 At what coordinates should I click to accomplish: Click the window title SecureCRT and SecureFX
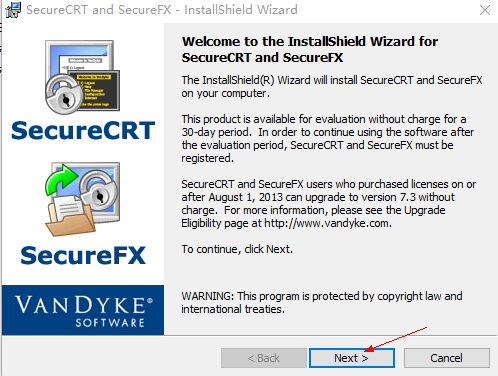point(99,10)
